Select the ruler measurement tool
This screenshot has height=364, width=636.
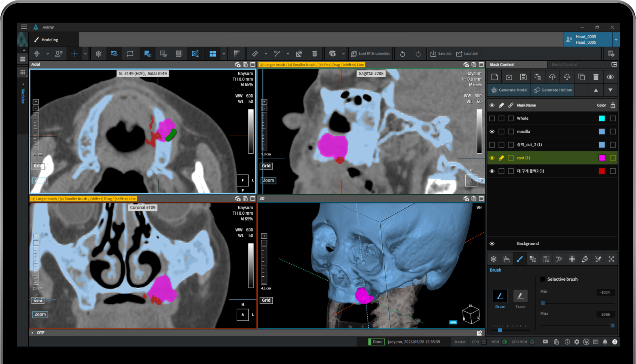click(x=255, y=53)
